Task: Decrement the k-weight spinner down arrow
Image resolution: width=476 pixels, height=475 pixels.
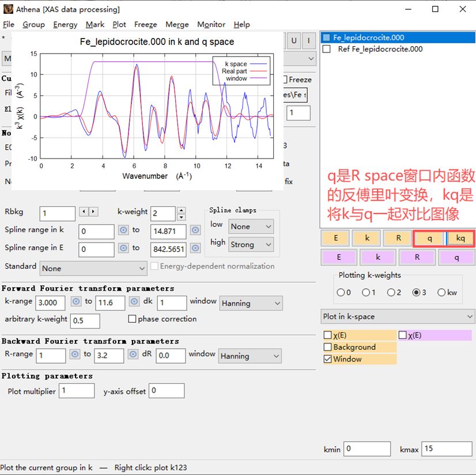Action: [x=181, y=217]
